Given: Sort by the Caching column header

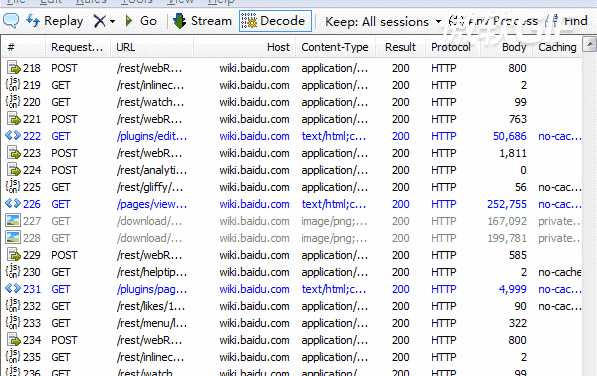Looking at the screenshot, I should click(557, 47).
